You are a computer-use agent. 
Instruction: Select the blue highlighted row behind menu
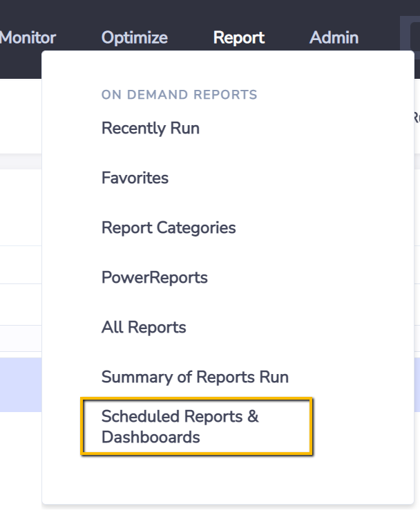coord(21,385)
